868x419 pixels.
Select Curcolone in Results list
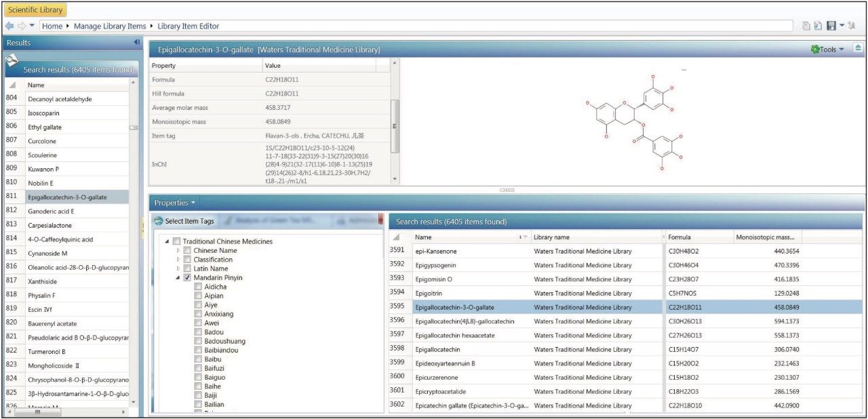[x=67, y=141]
